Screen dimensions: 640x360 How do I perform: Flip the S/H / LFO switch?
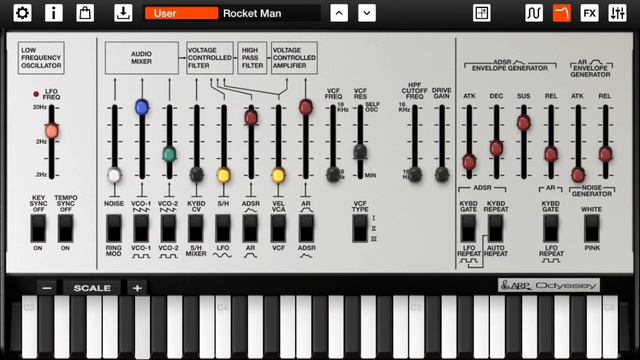click(223, 228)
